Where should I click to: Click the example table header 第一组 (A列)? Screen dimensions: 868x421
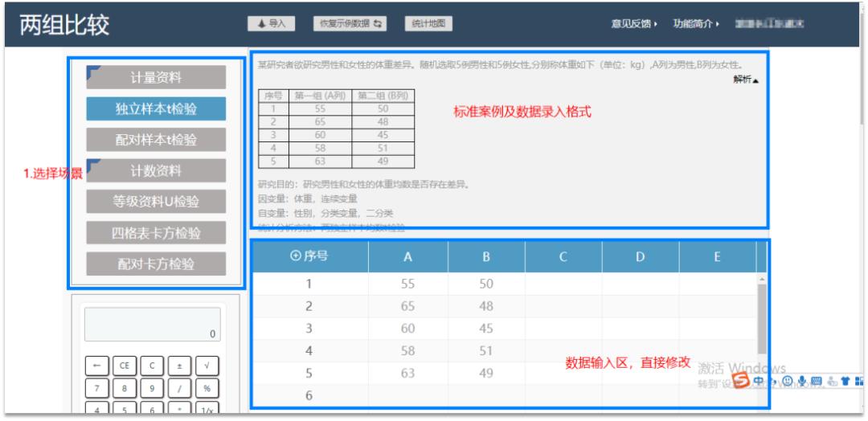[x=320, y=96]
